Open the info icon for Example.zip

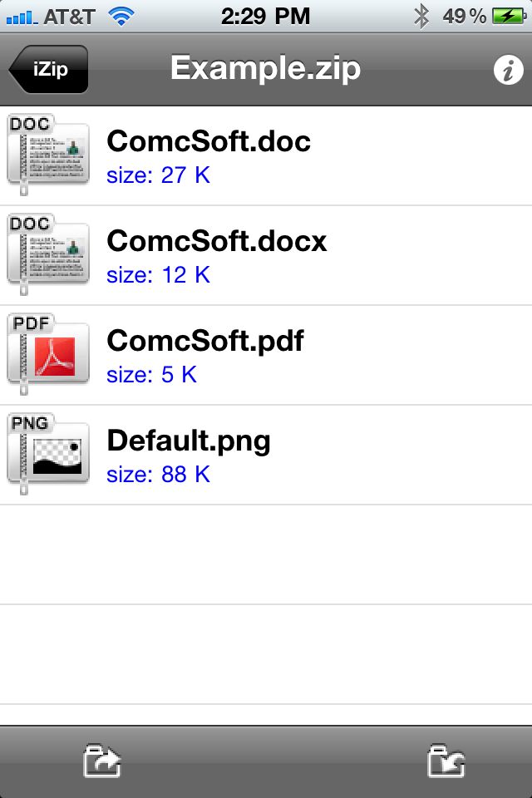point(508,70)
